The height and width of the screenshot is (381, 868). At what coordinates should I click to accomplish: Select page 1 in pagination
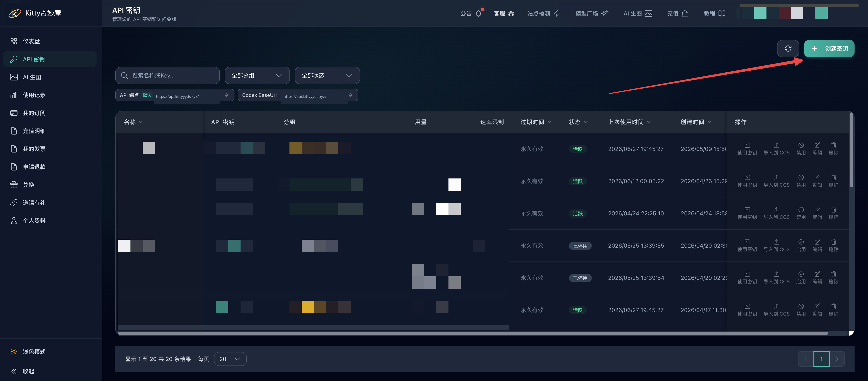point(821,359)
